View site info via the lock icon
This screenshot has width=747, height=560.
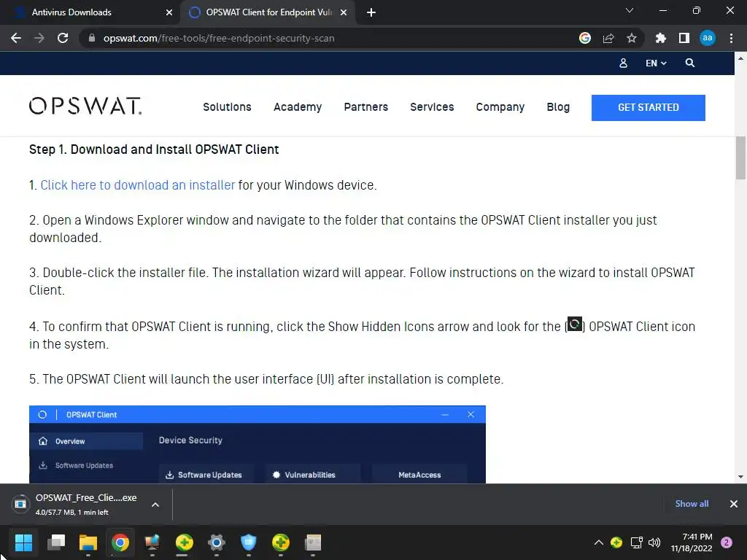pos(91,38)
